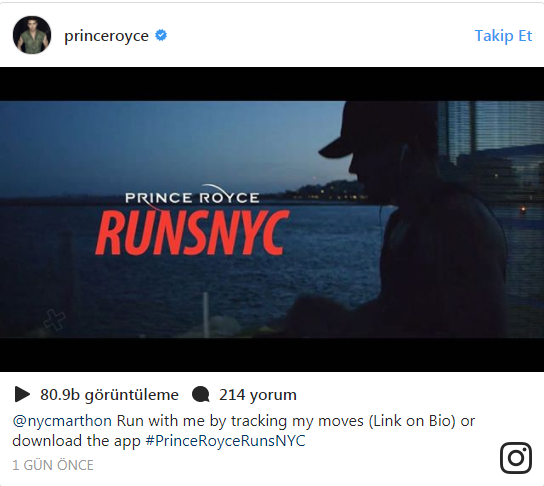This screenshot has width=544, height=486.
Task: Click the top black letterbox bar
Action: tap(272, 84)
